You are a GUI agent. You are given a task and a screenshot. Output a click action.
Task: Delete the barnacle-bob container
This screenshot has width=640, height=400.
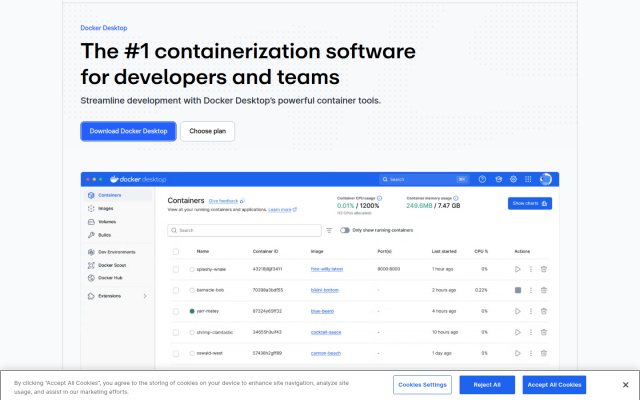(544, 290)
